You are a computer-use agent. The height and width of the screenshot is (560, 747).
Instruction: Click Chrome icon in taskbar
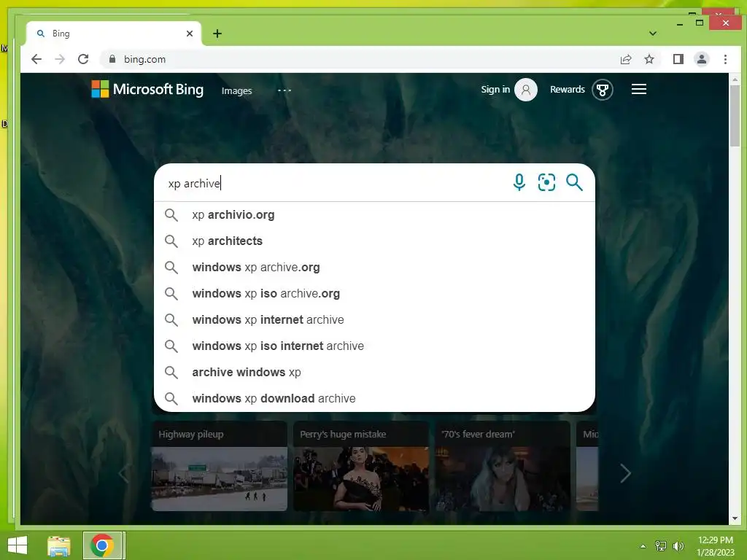101,545
